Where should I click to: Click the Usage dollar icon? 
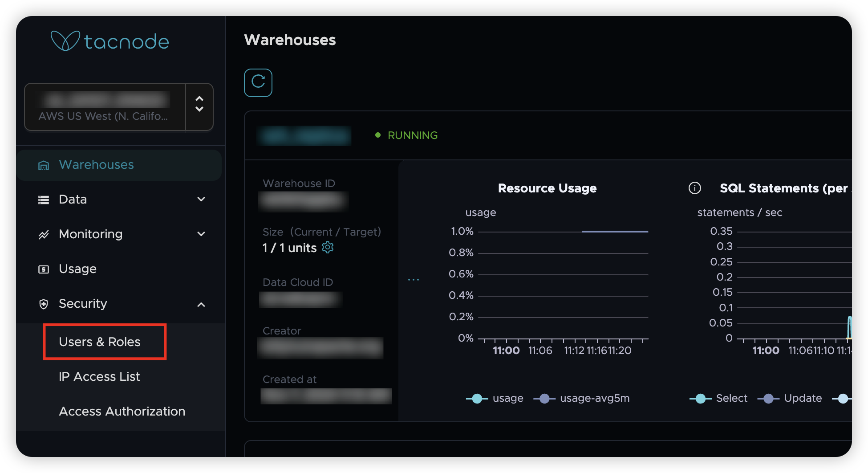[x=44, y=269]
